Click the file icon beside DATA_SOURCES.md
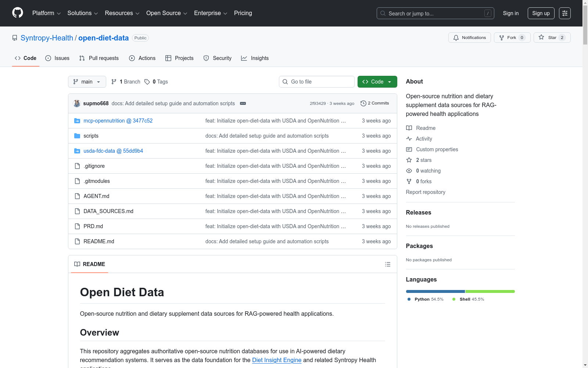The image size is (588, 368). [x=77, y=211]
